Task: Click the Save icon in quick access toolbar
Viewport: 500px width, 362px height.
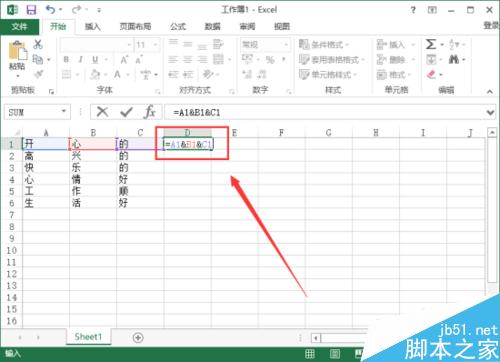Action: coord(31,10)
